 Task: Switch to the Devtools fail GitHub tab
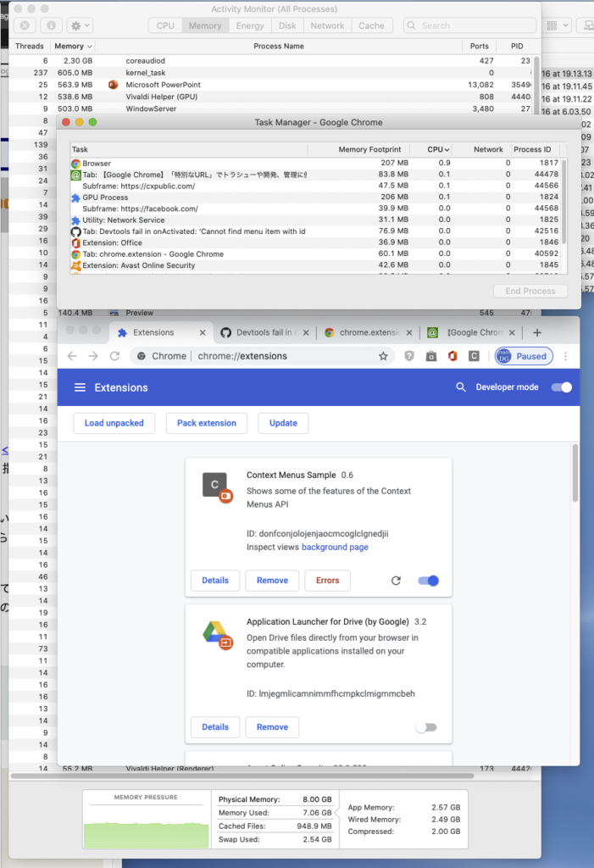coord(263,333)
